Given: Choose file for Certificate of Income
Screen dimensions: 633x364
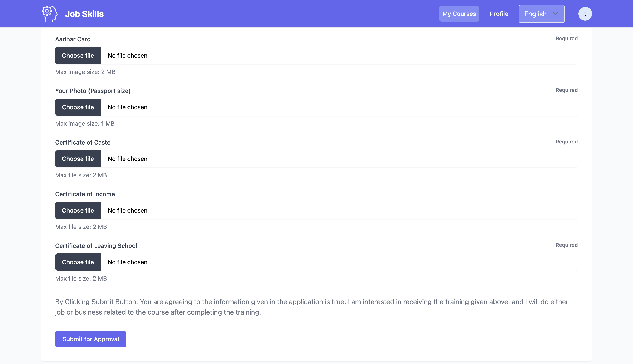Looking at the screenshot, I should pyautogui.click(x=78, y=210).
